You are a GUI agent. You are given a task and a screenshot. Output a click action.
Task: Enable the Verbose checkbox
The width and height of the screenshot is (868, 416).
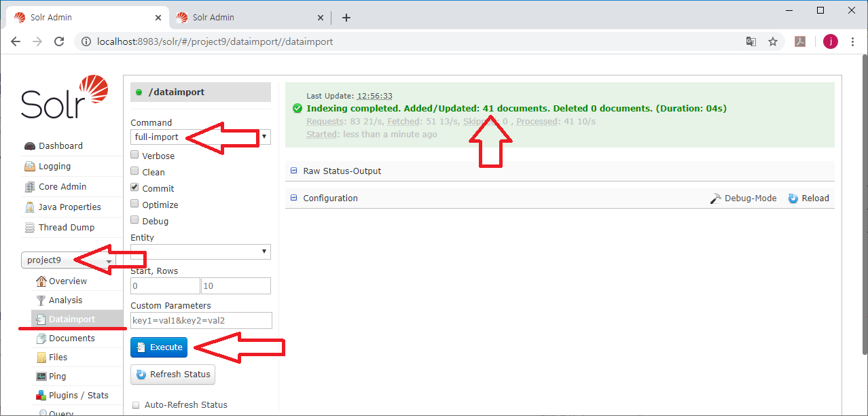(x=134, y=155)
